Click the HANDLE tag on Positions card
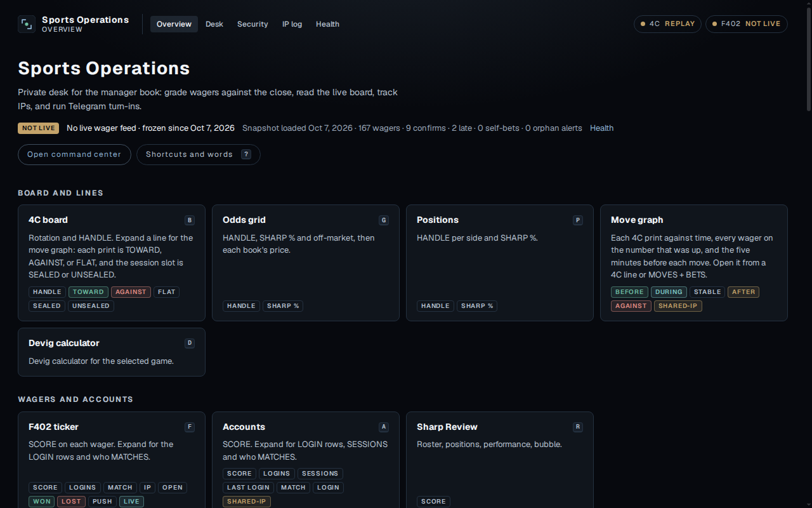Viewport: 812px width, 508px height. [435, 306]
